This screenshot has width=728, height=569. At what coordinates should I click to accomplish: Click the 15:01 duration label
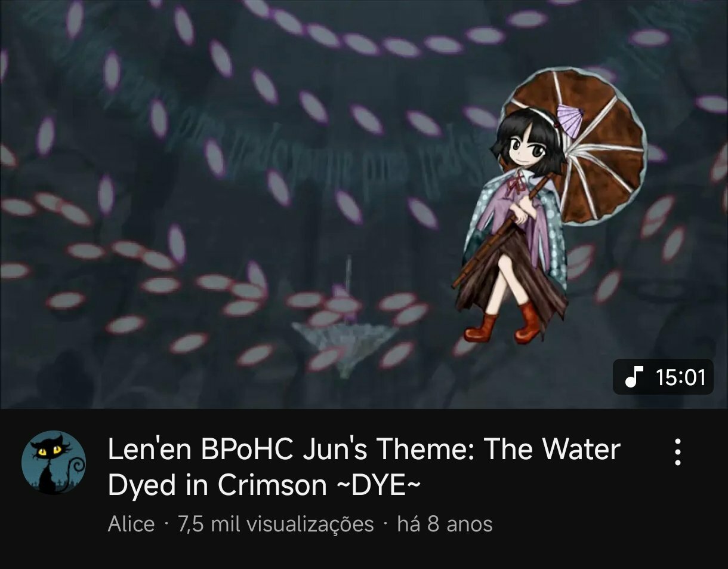(680, 377)
